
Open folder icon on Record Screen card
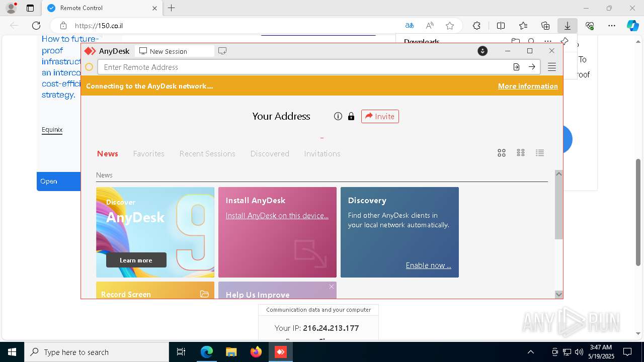pyautogui.click(x=204, y=294)
